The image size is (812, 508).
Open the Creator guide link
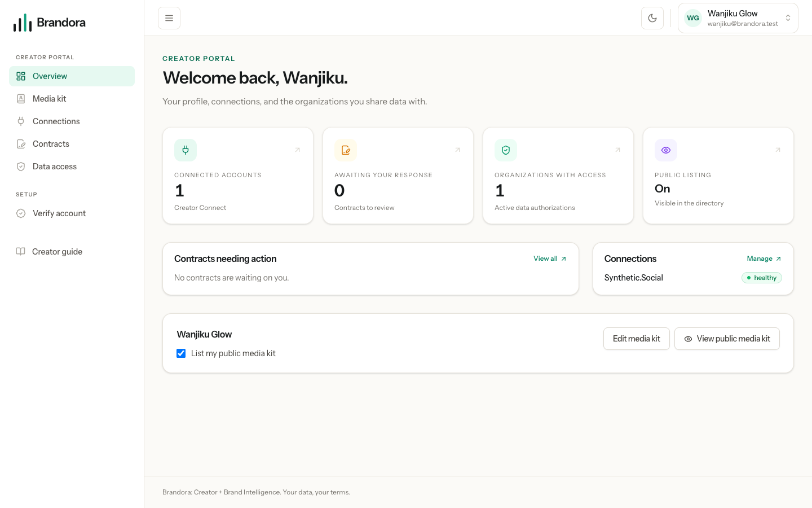(x=72, y=252)
